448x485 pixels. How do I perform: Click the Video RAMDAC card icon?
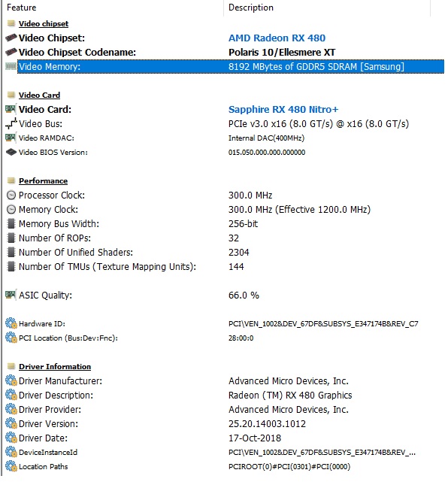coord(11,138)
